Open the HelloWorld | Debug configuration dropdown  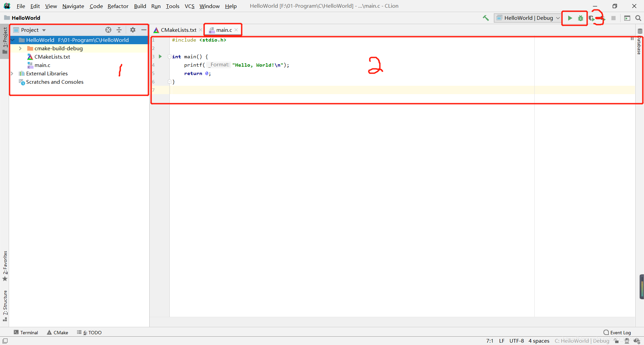[528, 18]
